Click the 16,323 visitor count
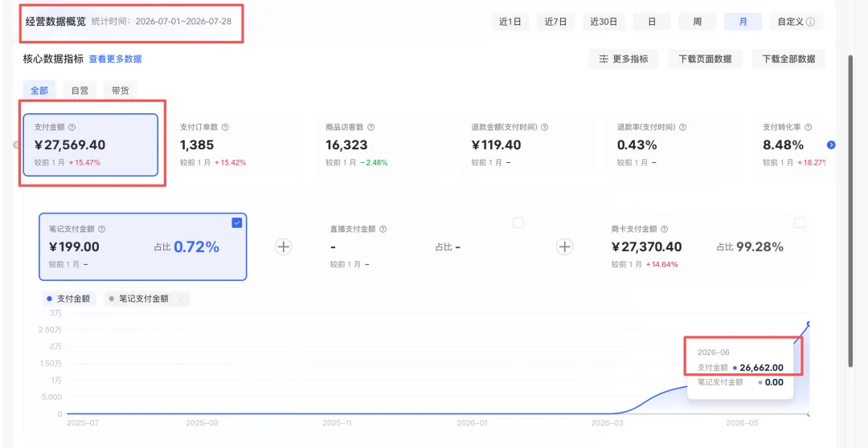868x448 pixels. 346,145
